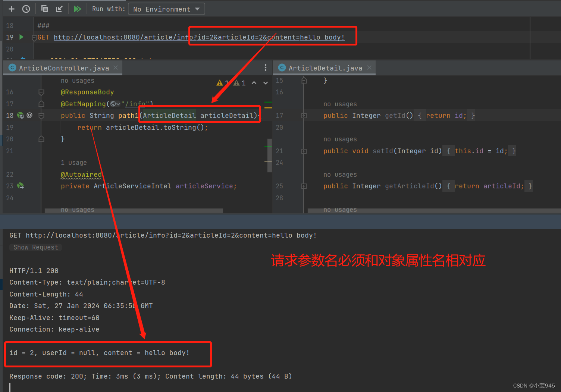Click the @ResponseBody annotation

87,92
